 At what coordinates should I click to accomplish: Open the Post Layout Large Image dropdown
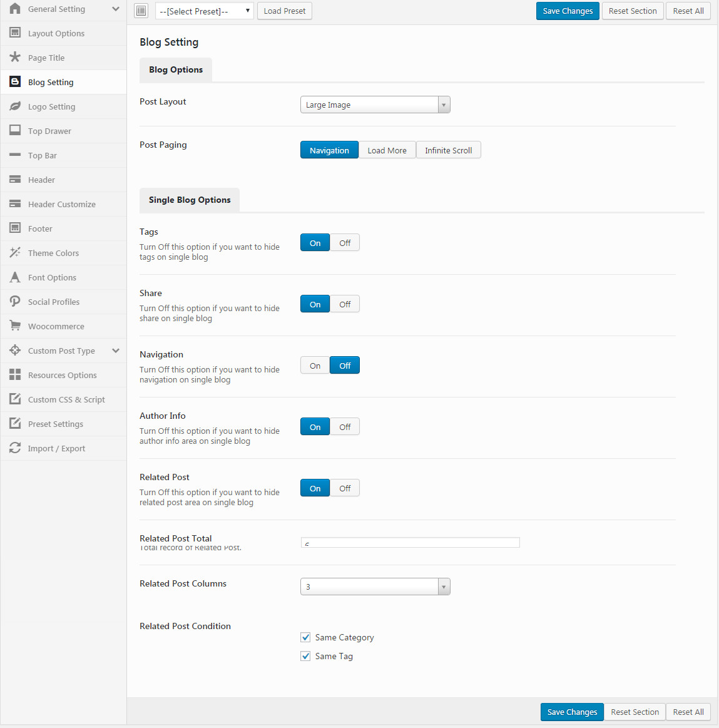click(x=375, y=105)
